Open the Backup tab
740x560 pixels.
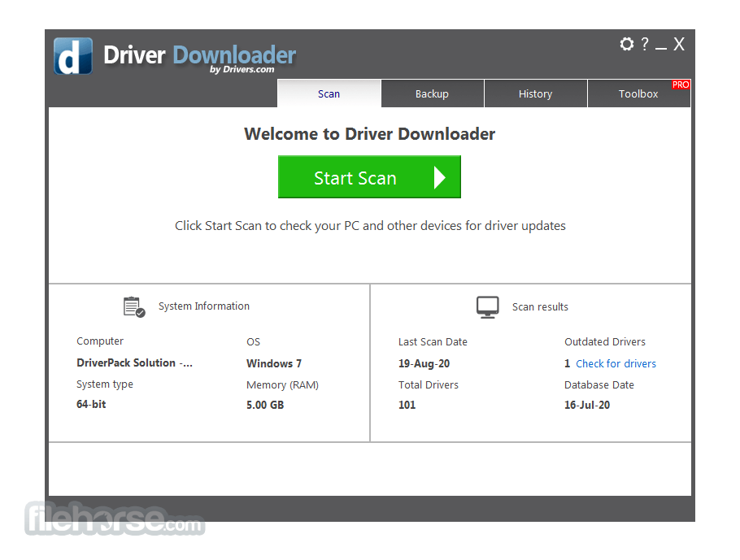click(x=432, y=94)
